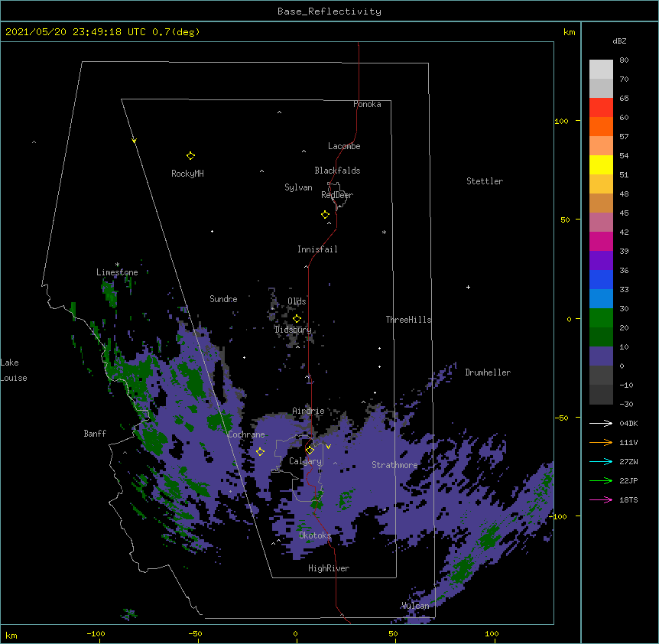Click the green 30 dBZ color swatch
Viewport: 659px width, 644px height.
601,318
